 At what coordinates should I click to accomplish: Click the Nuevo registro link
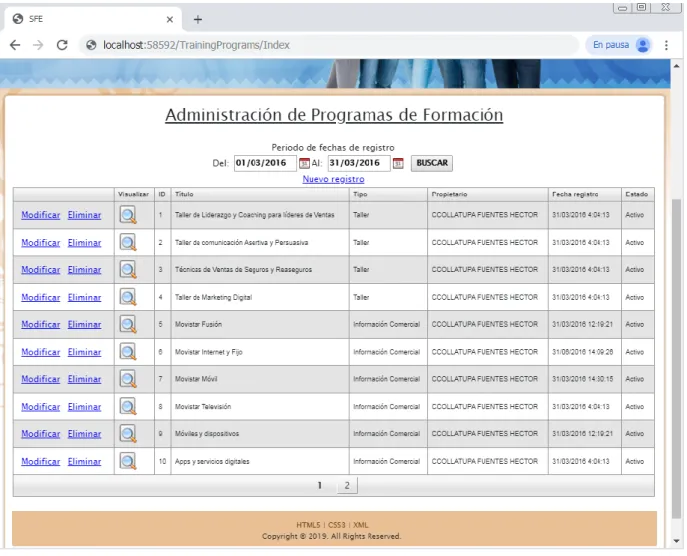[333, 179]
